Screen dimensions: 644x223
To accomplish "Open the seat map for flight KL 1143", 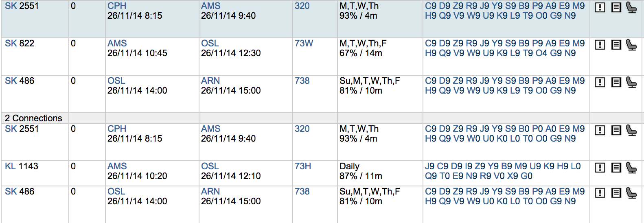I will [631, 168].
